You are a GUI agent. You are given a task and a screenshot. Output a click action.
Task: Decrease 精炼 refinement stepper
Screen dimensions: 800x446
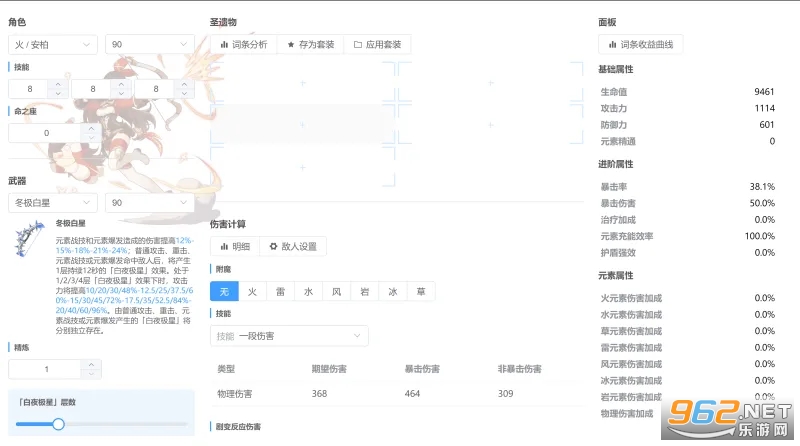[x=91, y=374]
